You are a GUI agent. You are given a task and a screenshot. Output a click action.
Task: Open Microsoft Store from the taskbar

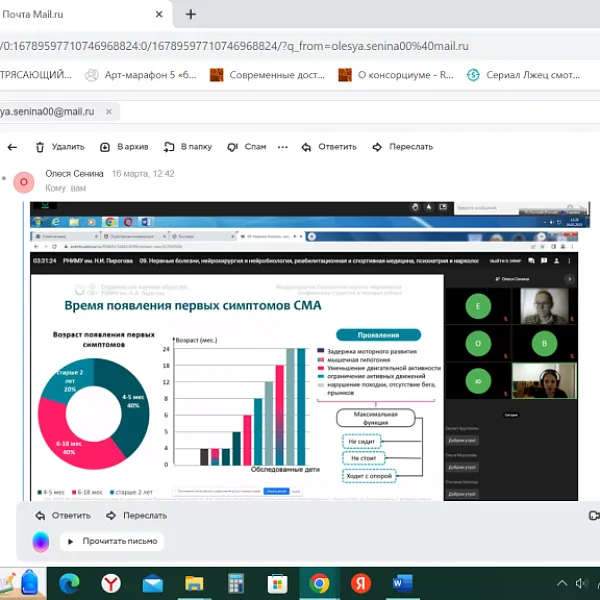[278, 583]
